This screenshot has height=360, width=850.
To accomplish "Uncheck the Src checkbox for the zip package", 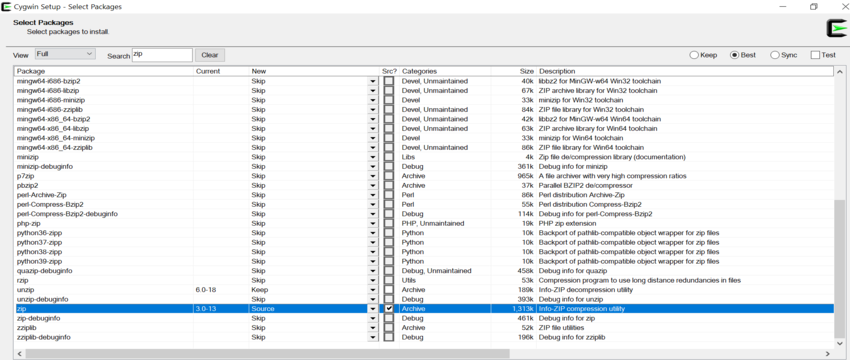I will click(389, 308).
